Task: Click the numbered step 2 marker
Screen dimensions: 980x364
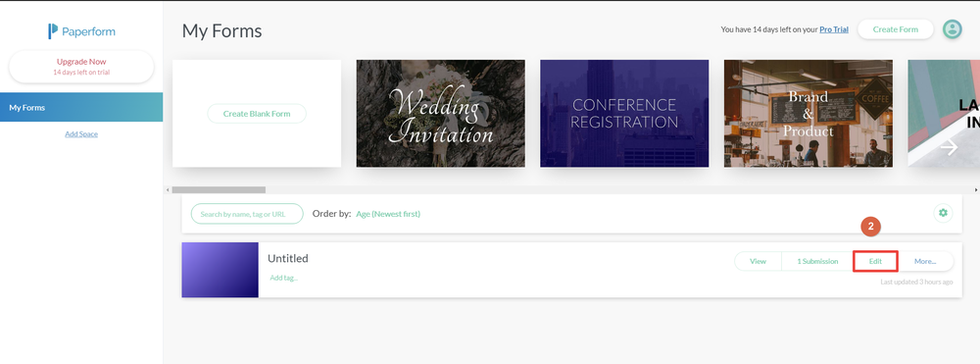Action: 870,227
